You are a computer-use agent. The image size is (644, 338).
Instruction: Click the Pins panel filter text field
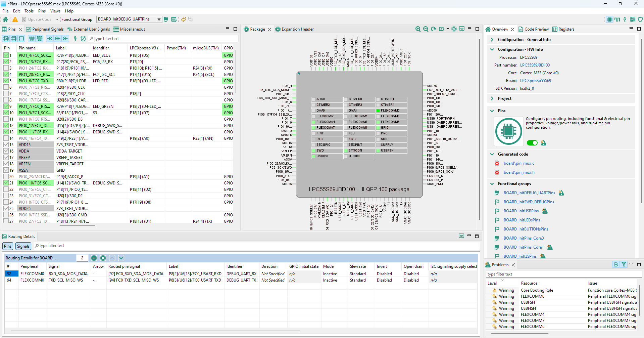[163, 39]
